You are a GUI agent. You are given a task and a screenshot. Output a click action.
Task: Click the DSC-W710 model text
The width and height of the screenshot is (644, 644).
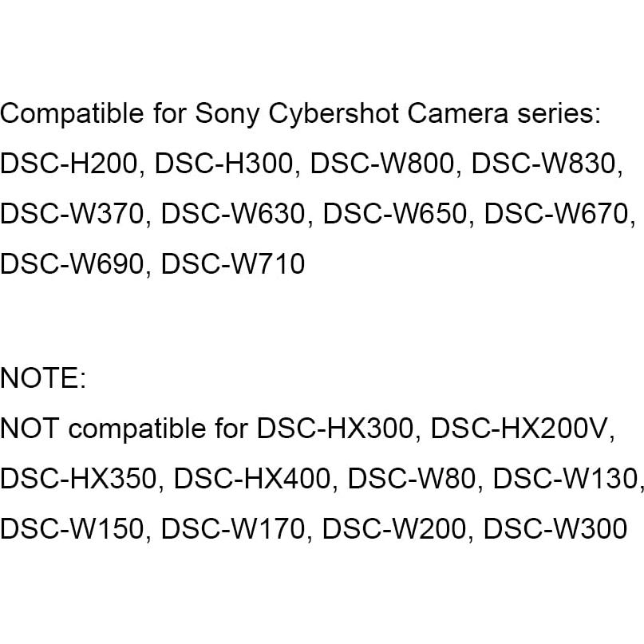pyautogui.click(x=233, y=264)
